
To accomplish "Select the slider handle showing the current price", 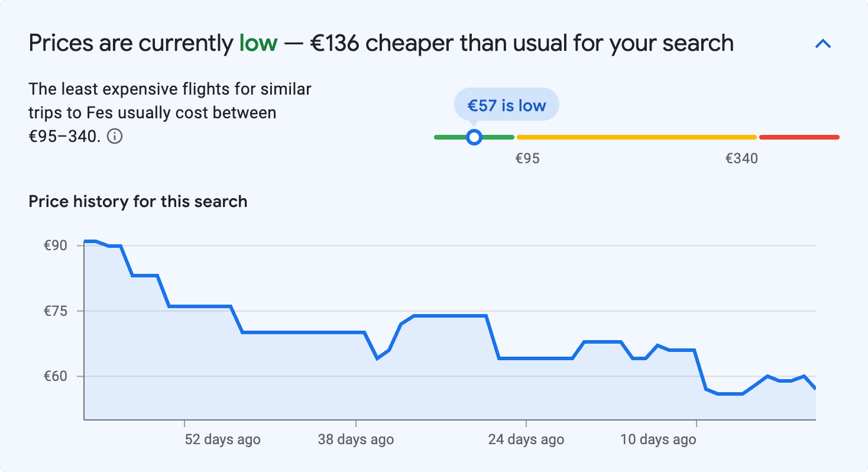I will tap(474, 137).
